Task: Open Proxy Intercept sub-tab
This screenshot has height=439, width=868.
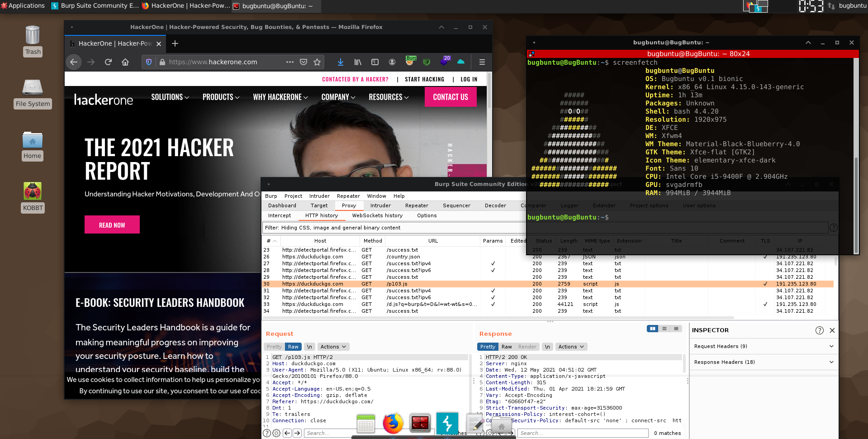Action: pos(280,215)
